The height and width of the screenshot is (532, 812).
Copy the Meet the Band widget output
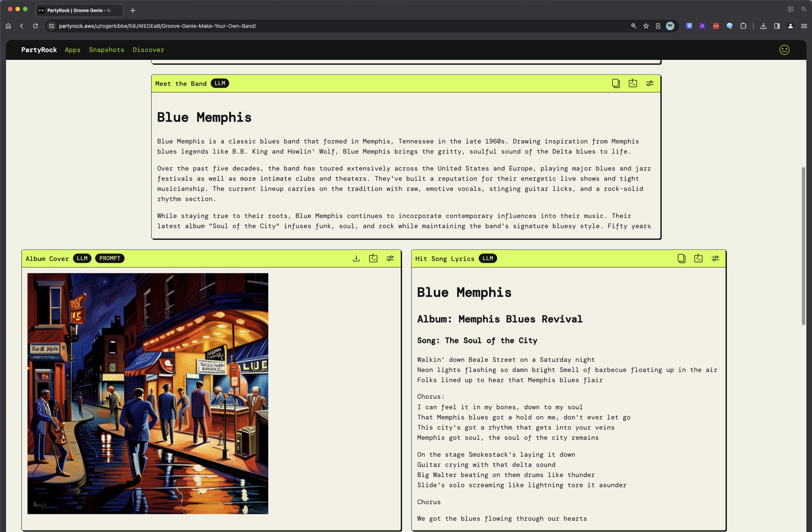pos(616,83)
